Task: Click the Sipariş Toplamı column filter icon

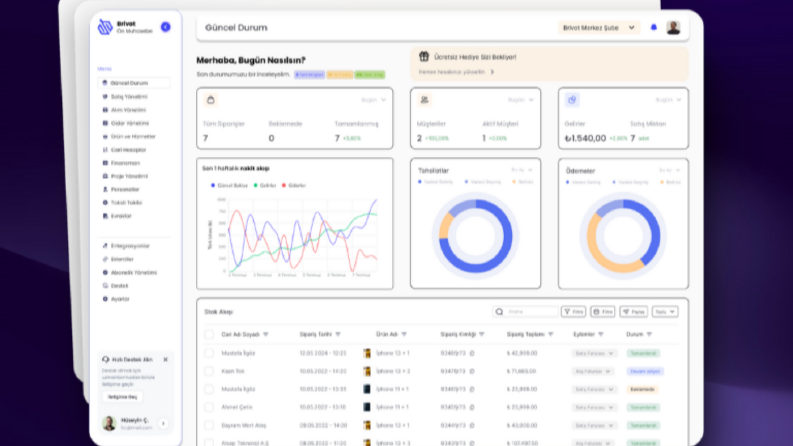Action: (550, 334)
